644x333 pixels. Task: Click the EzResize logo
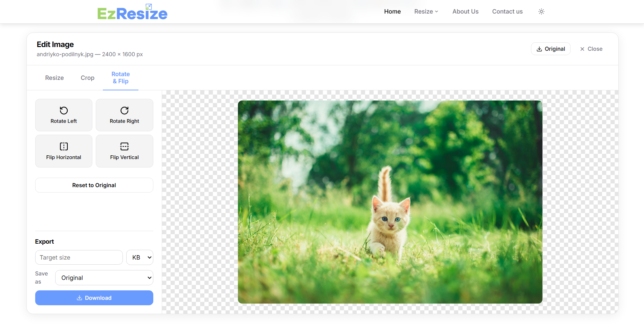[132, 12]
